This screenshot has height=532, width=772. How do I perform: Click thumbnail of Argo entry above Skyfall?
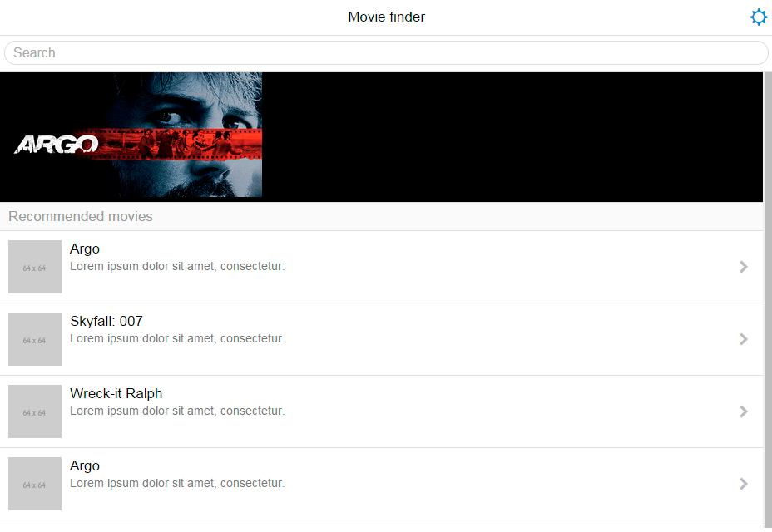tap(35, 267)
